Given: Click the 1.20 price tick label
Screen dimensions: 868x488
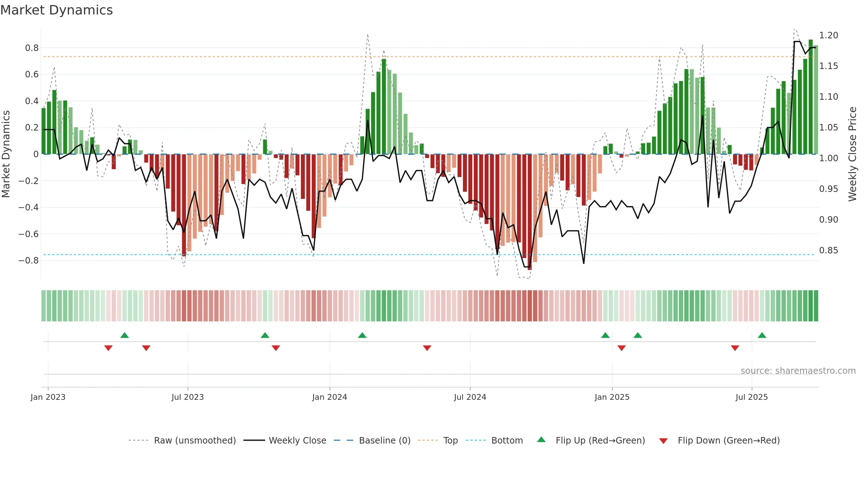Looking at the screenshot, I should tap(829, 35).
